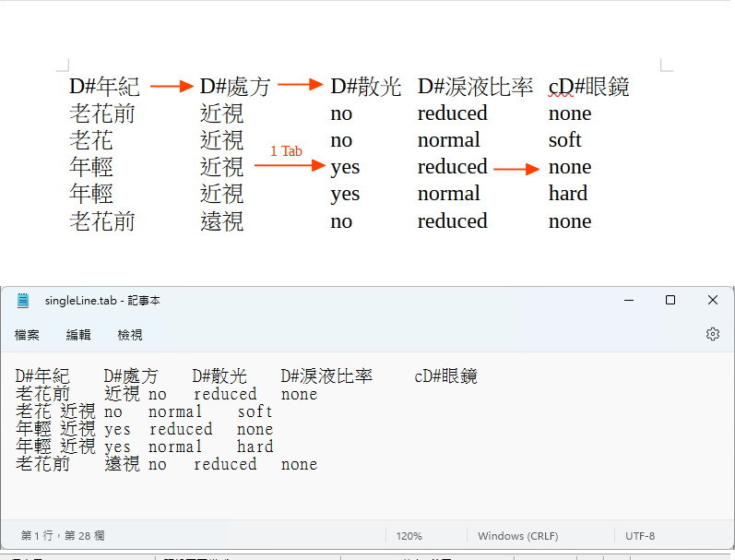Image resolution: width=735 pixels, height=560 pixels.
Task: Open the 檔案 menu
Action: [x=27, y=335]
